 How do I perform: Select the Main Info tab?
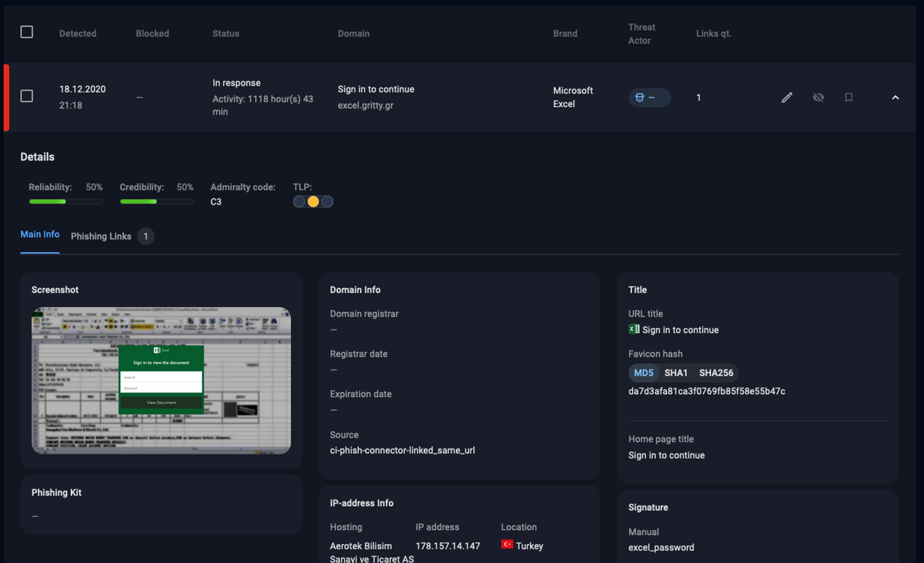tap(40, 235)
